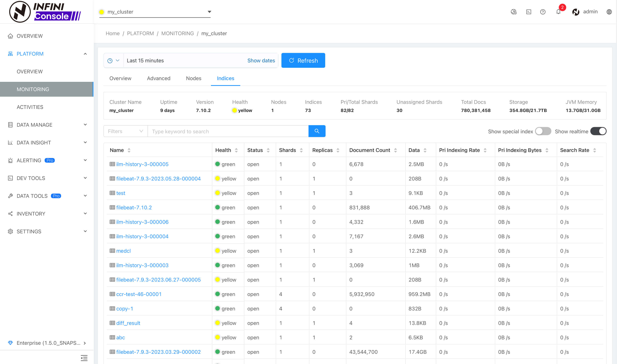Sort table by Status column arrows

268,150
